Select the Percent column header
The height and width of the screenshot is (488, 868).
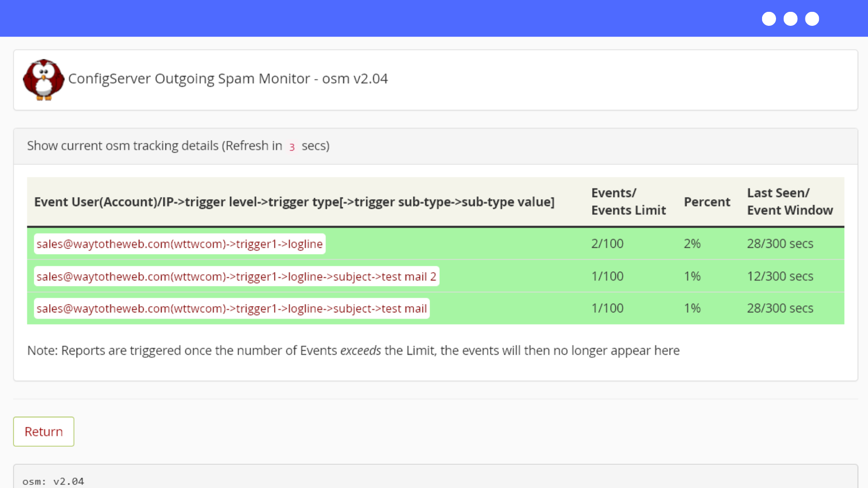707,202
